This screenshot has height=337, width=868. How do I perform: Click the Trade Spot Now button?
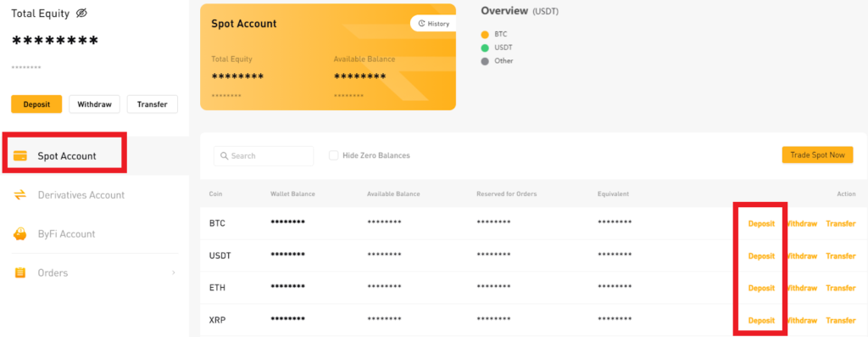pyautogui.click(x=818, y=155)
